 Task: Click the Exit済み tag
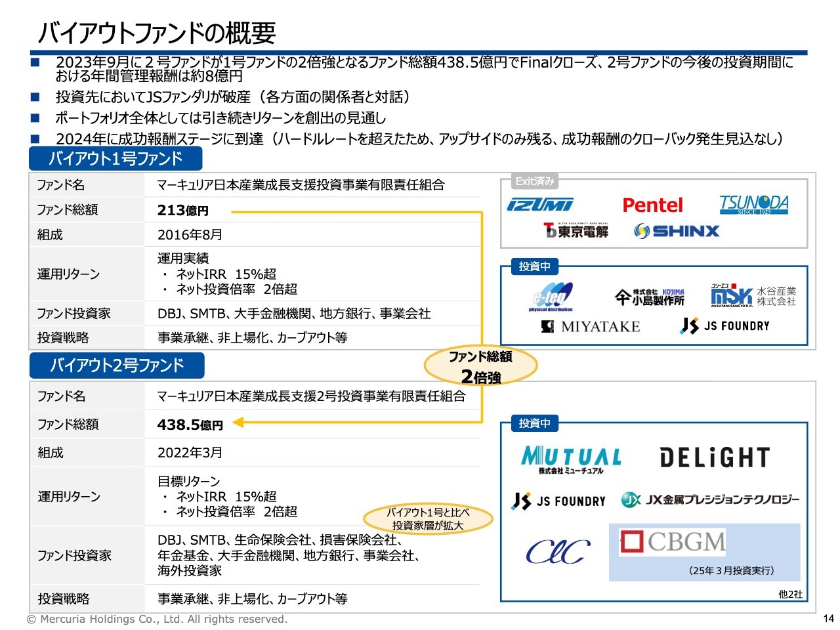tap(535, 181)
